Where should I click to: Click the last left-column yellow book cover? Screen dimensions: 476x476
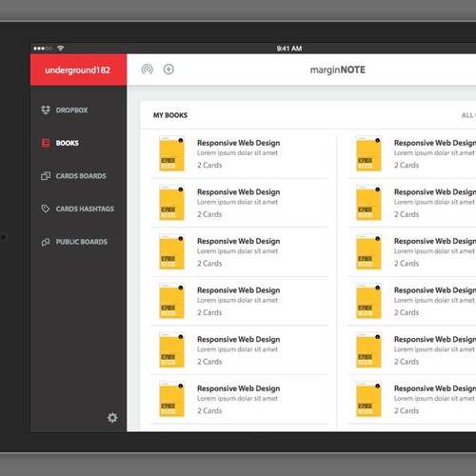click(x=171, y=399)
